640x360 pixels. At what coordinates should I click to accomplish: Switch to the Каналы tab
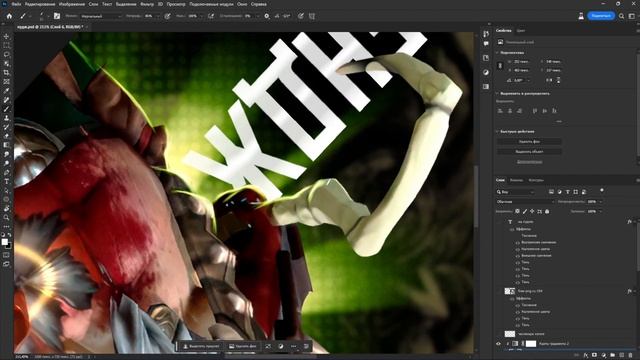516,180
